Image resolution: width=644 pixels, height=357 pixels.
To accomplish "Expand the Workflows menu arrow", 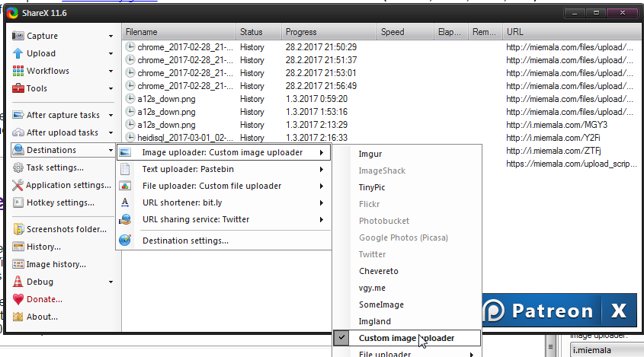I will [x=111, y=71].
